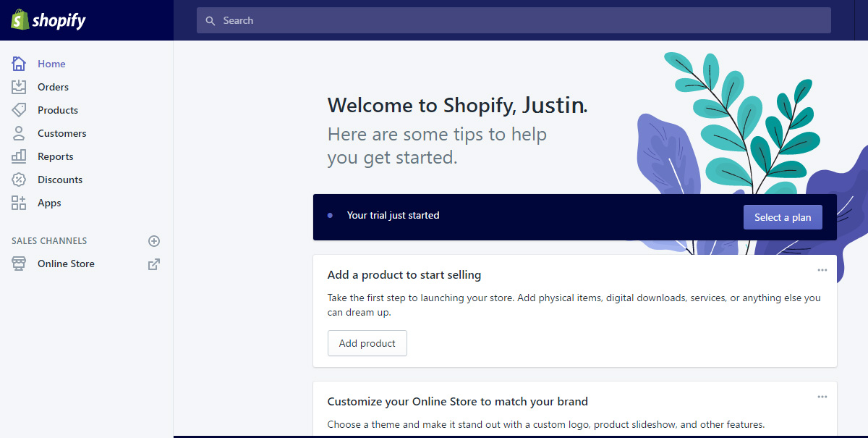This screenshot has height=438, width=868.
Task: Open the Apps grid icon
Action: click(x=19, y=203)
